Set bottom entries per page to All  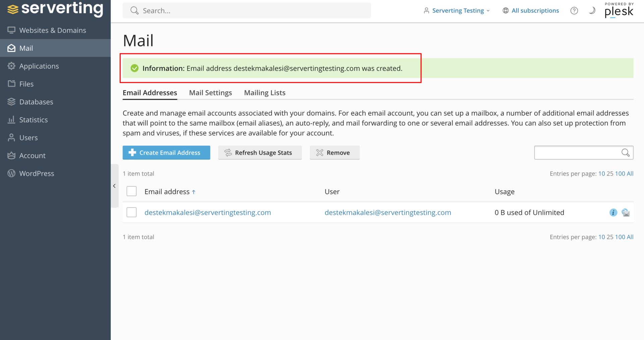tap(630, 237)
